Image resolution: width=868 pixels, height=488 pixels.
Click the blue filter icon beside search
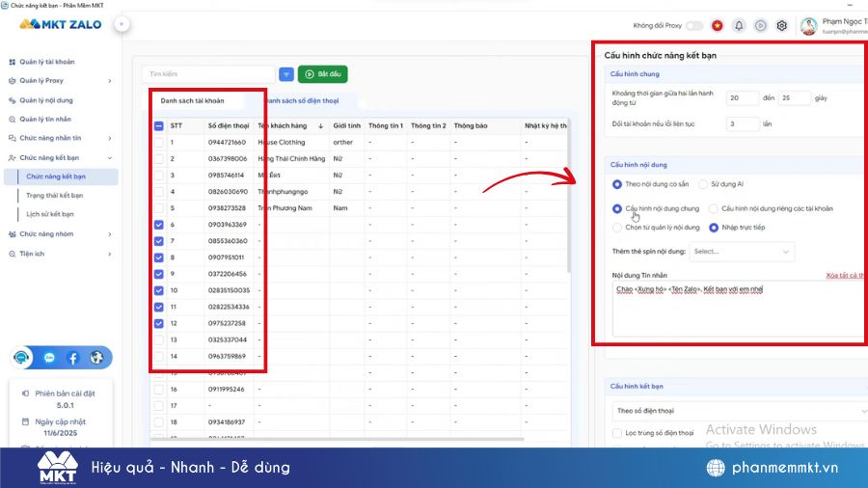point(286,74)
